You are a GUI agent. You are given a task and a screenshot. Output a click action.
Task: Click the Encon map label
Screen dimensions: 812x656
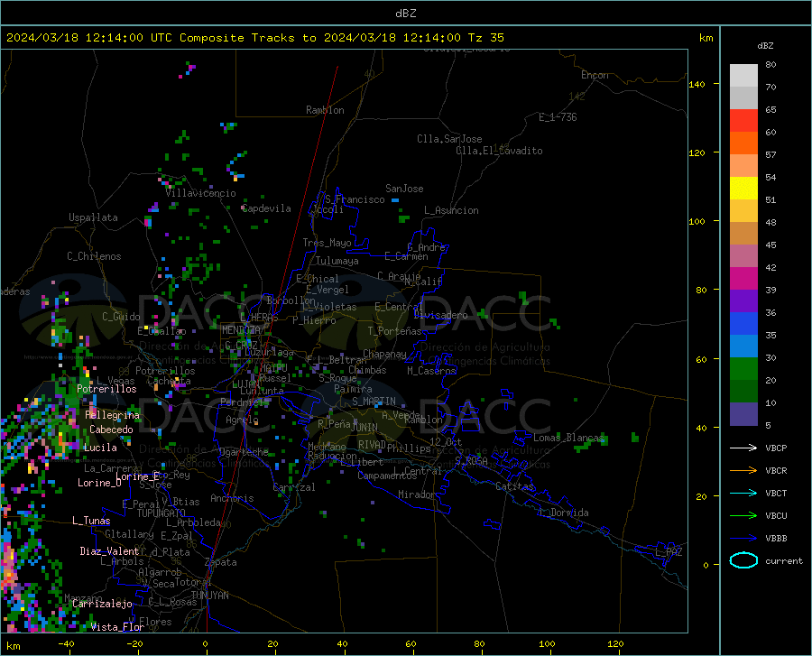pos(595,75)
